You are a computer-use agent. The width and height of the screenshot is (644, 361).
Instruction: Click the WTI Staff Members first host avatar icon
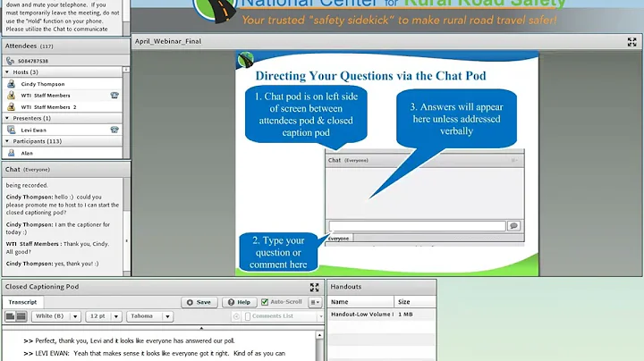pyautogui.click(x=11, y=96)
